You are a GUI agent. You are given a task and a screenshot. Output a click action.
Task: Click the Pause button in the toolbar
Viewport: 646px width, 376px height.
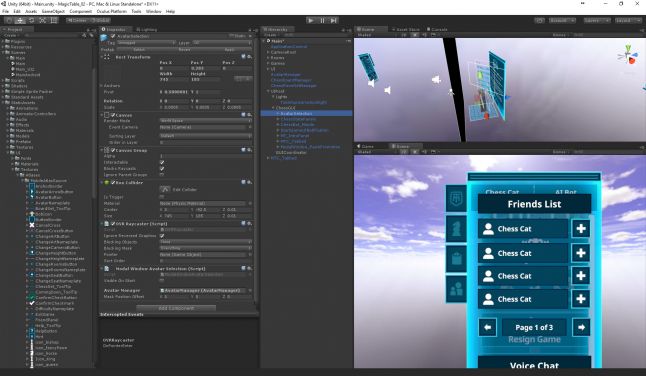click(x=322, y=20)
